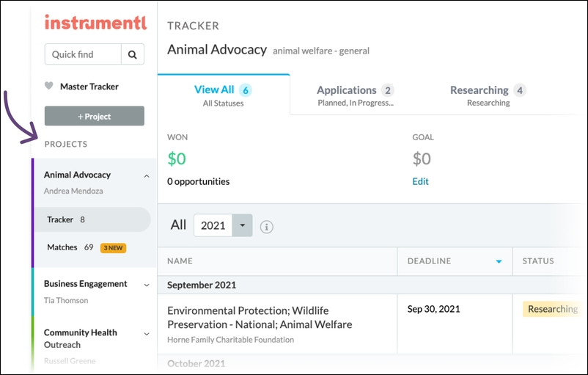The image size is (588, 375).
Task: Switch to the Applications tab
Action: coord(356,95)
